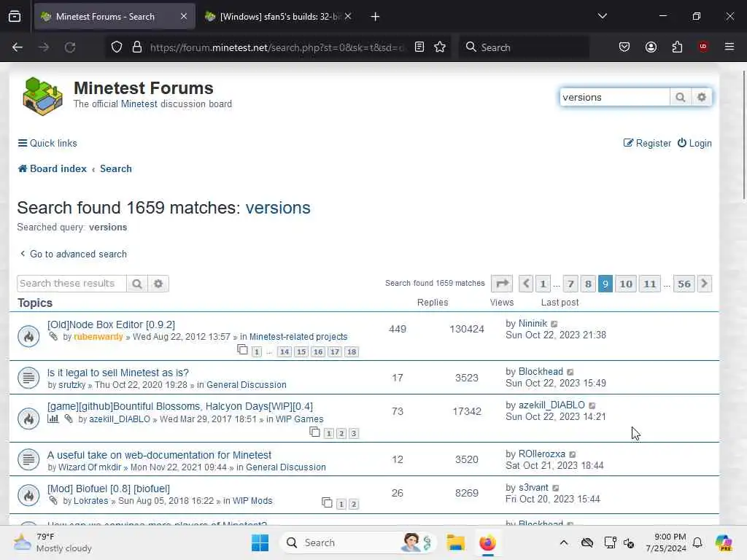Go to Board index breadcrumb
Image resolution: width=747 pixels, height=560 pixels.
pyautogui.click(x=53, y=168)
